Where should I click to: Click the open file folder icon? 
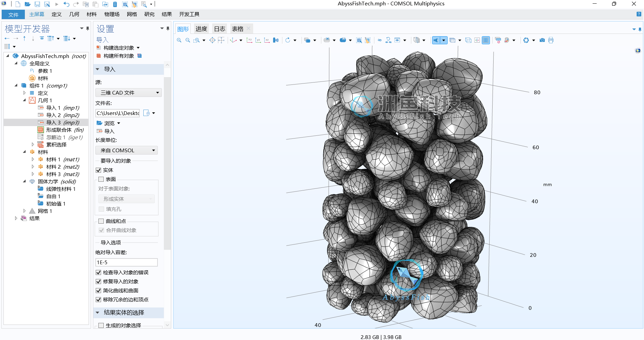click(x=28, y=4)
